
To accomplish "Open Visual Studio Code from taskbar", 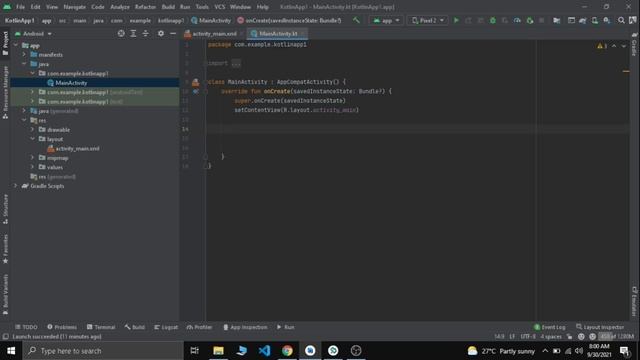I will tap(264, 351).
